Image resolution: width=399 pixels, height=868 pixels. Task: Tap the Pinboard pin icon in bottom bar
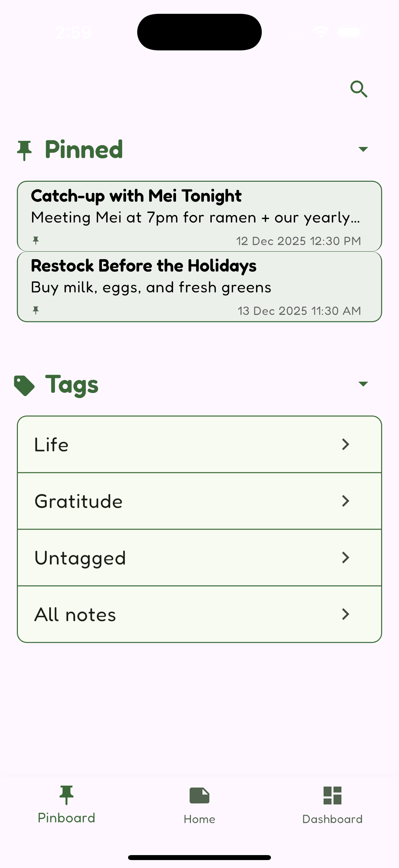pyautogui.click(x=66, y=795)
